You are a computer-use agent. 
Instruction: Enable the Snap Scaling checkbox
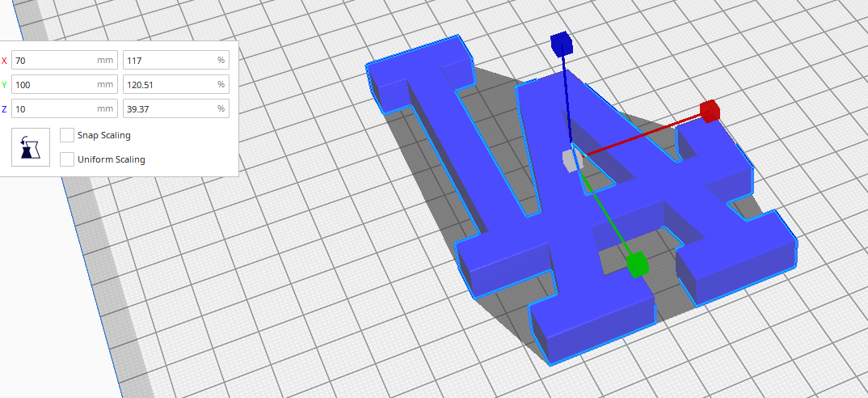[x=67, y=135]
